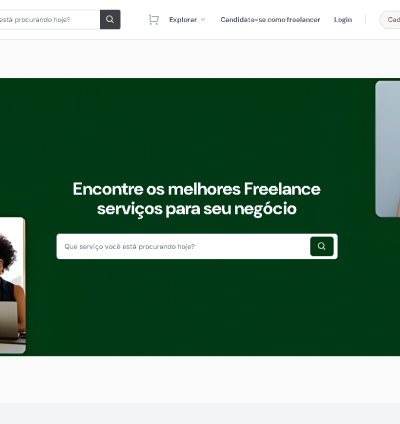Click the hero photo beside the headline
The width and height of the screenshot is (400, 424).
pos(388,149)
